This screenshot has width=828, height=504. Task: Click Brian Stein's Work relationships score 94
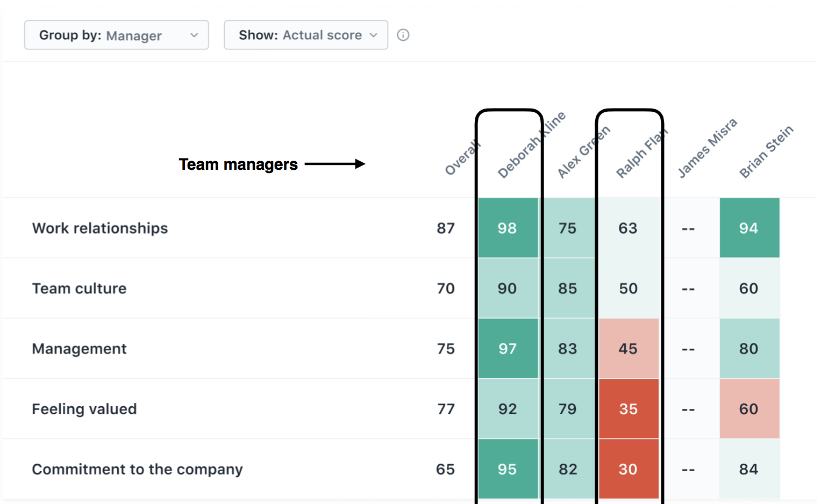click(x=749, y=228)
